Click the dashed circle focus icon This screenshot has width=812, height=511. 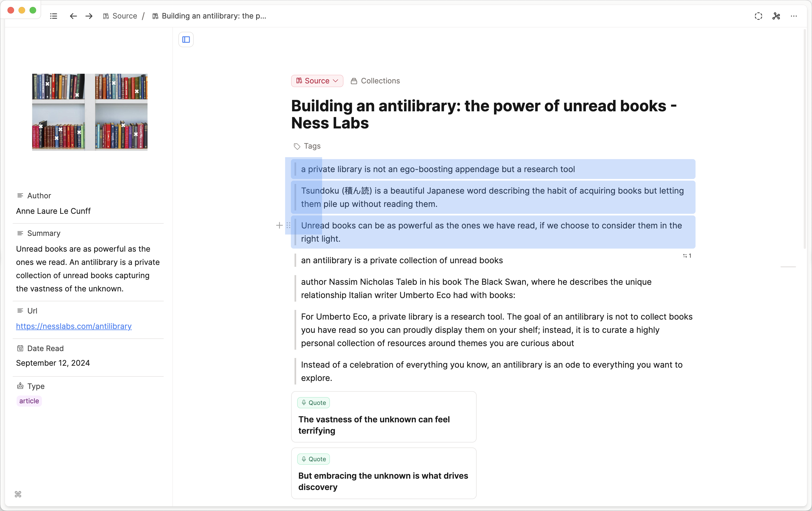point(758,16)
